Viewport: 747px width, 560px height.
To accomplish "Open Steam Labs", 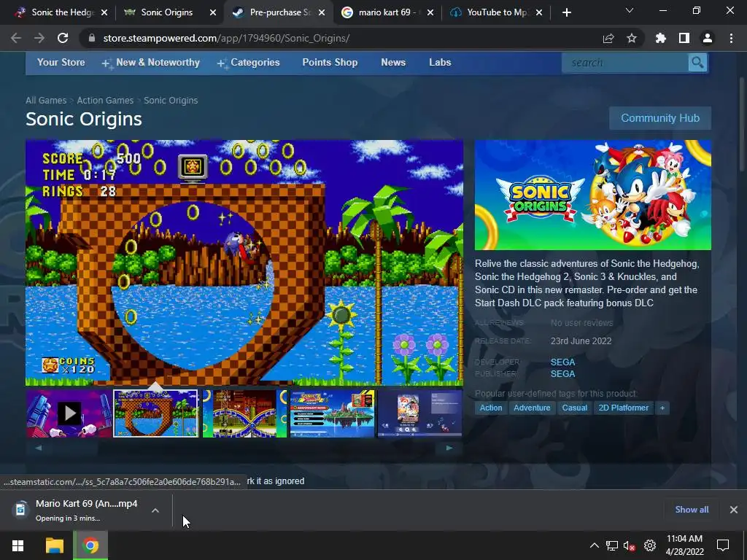I will coord(440,63).
